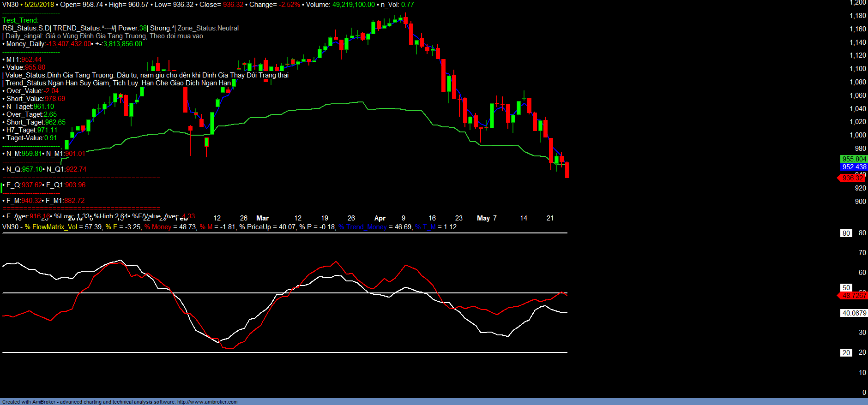
Task: Click the red 936.32 last price tag
Action: coord(852,178)
